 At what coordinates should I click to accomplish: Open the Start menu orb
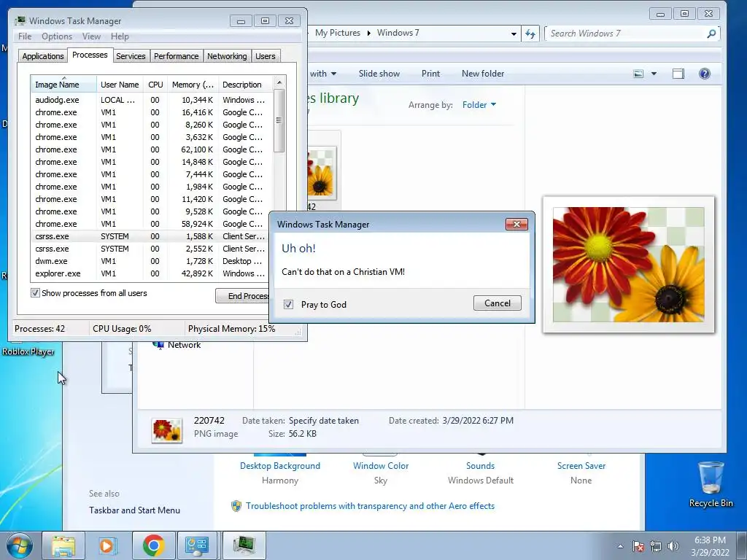coord(19,545)
